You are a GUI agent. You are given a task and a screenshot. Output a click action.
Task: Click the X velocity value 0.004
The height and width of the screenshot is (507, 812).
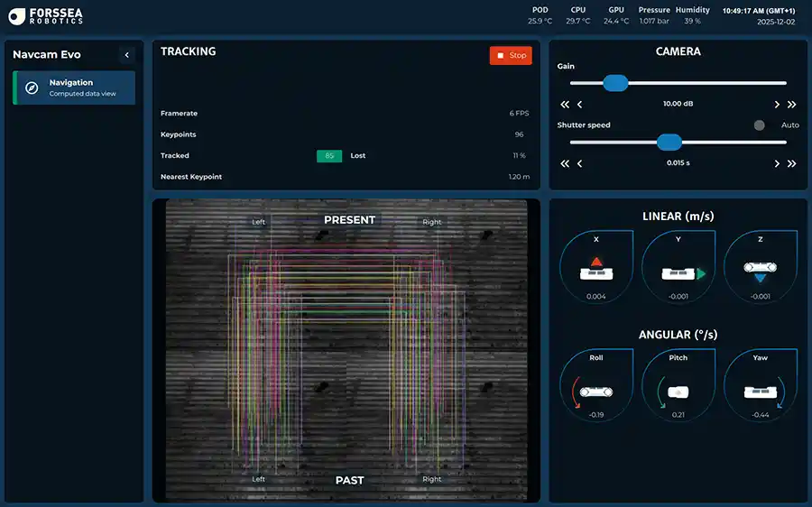[x=596, y=297]
